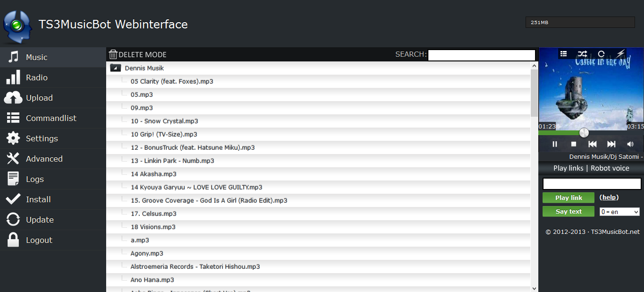Viewport: 644px width, 292px height.
Task: Skip to the previous track
Action: click(593, 144)
